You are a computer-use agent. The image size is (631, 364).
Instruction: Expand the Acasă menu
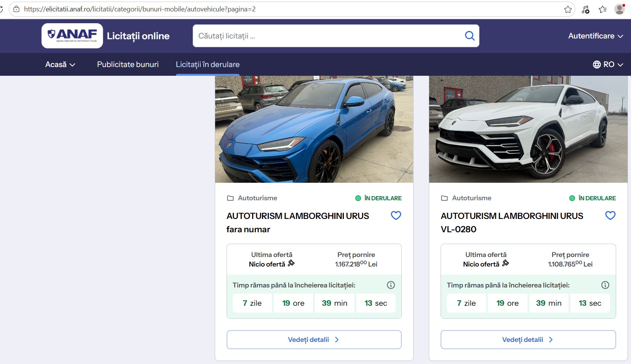(x=60, y=64)
